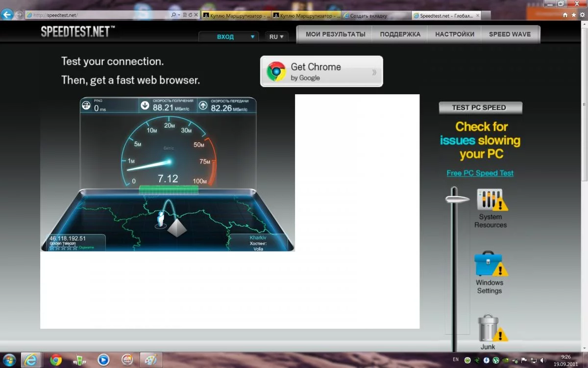The width and height of the screenshot is (588, 368).
Task: Click Internet Explorer on the taskbar
Action: click(32, 360)
